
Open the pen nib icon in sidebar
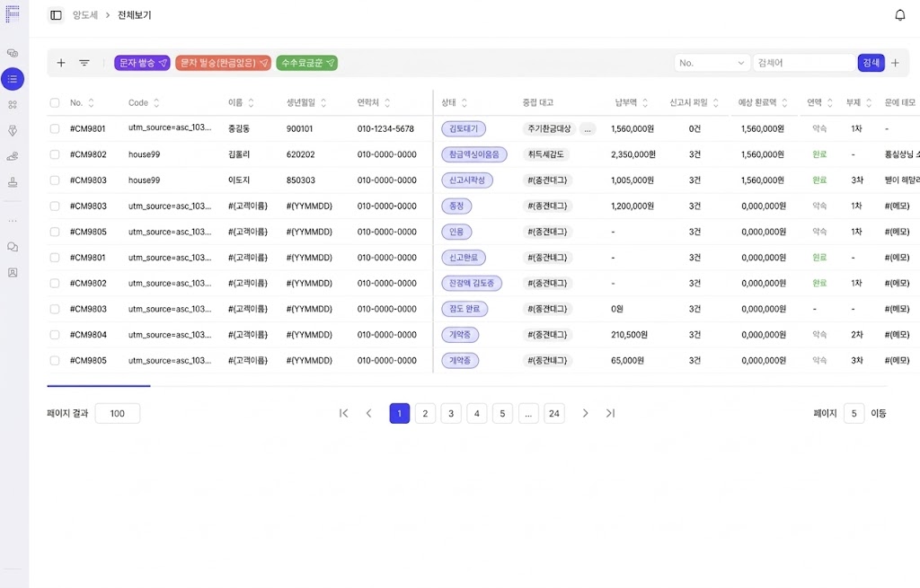(x=13, y=130)
